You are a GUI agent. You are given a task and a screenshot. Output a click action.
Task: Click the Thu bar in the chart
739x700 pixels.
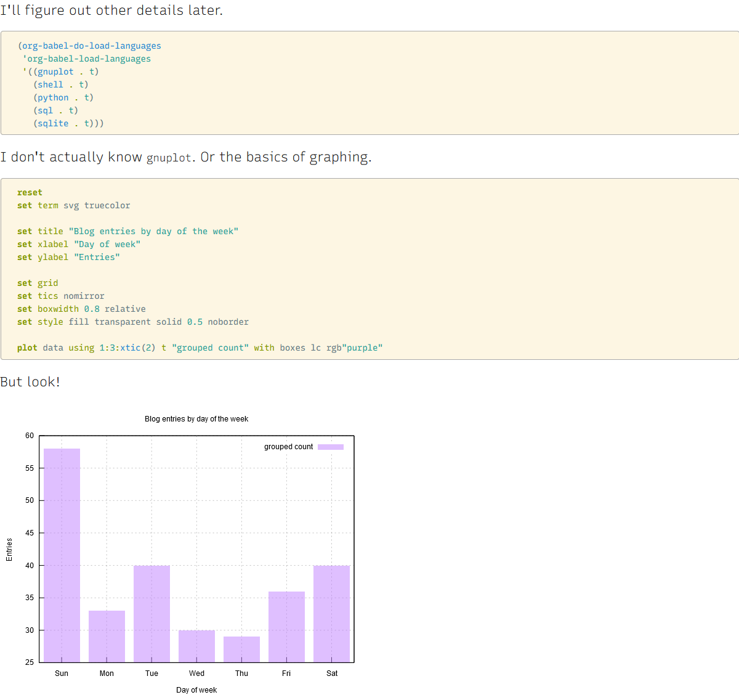[x=241, y=649]
